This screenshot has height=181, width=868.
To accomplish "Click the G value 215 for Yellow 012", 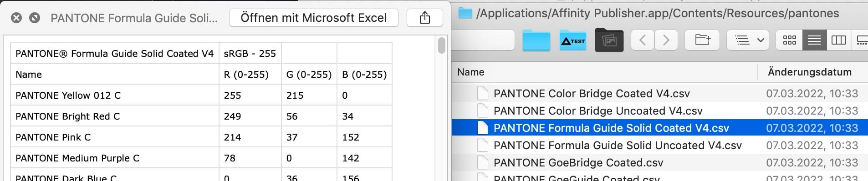I will 309,95.
